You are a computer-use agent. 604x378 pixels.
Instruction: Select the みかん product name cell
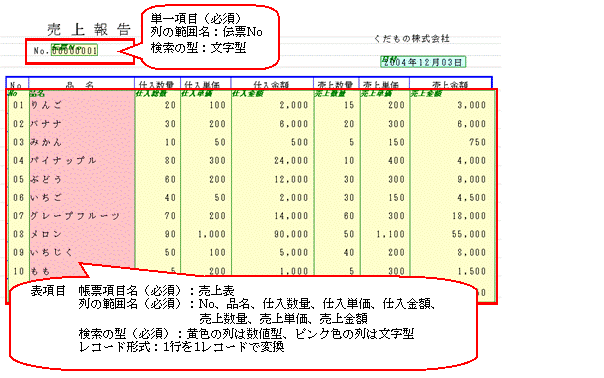click(x=46, y=142)
